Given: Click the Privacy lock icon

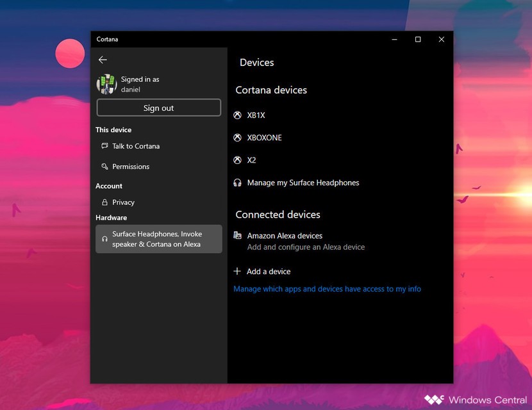Looking at the screenshot, I should 104,202.
